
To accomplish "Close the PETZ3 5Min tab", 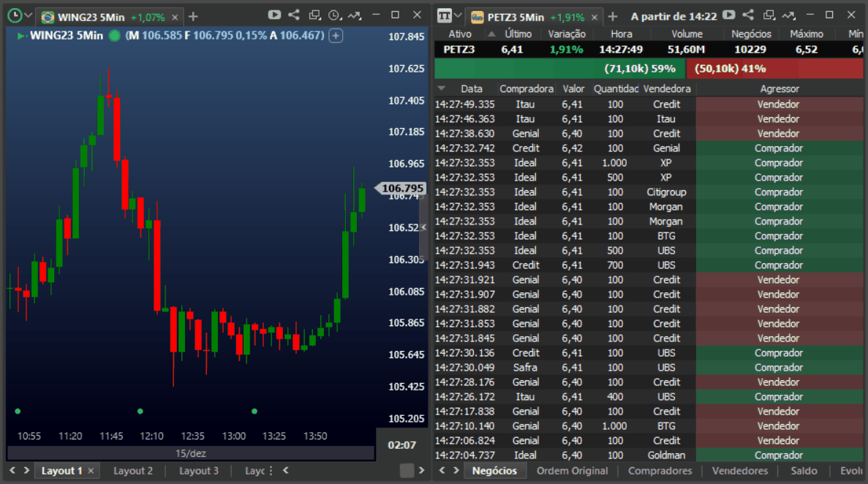I will (x=595, y=17).
